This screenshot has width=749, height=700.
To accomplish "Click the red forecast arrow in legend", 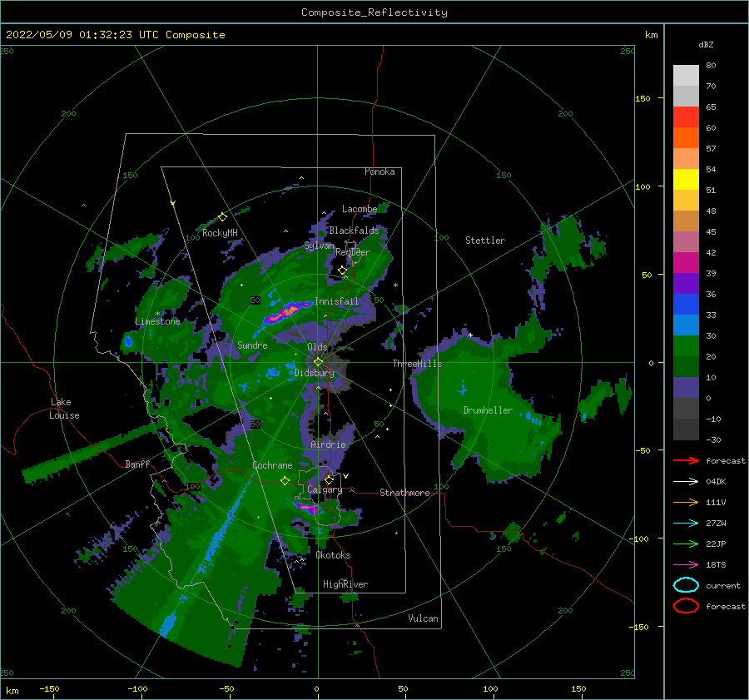I will (686, 460).
